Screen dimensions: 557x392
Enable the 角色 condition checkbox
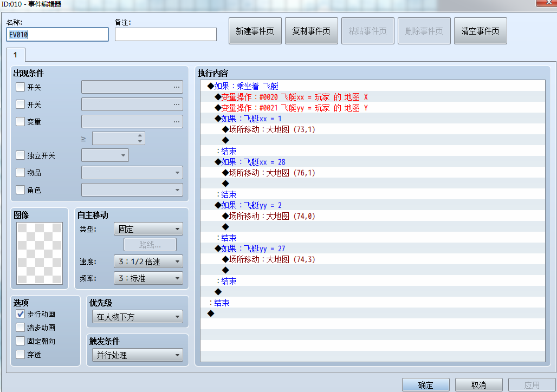click(20, 190)
